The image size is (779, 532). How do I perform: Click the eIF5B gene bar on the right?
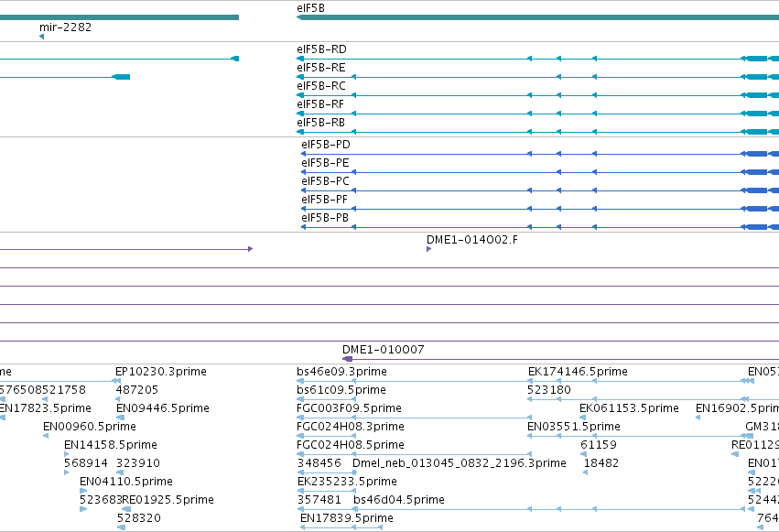tap(537, 17)
